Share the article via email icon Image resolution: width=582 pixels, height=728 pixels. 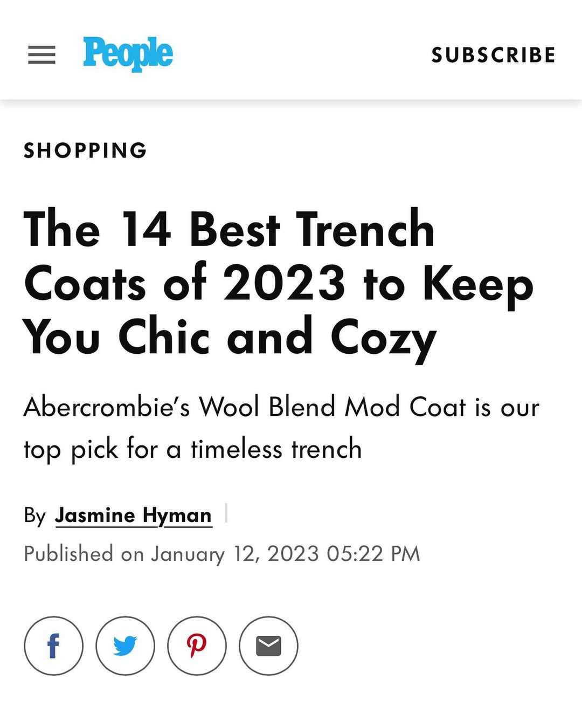tap(268, 645)
